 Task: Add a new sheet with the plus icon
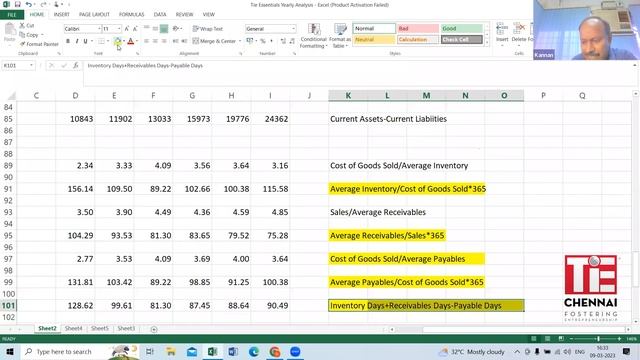(x=154, y=329)
